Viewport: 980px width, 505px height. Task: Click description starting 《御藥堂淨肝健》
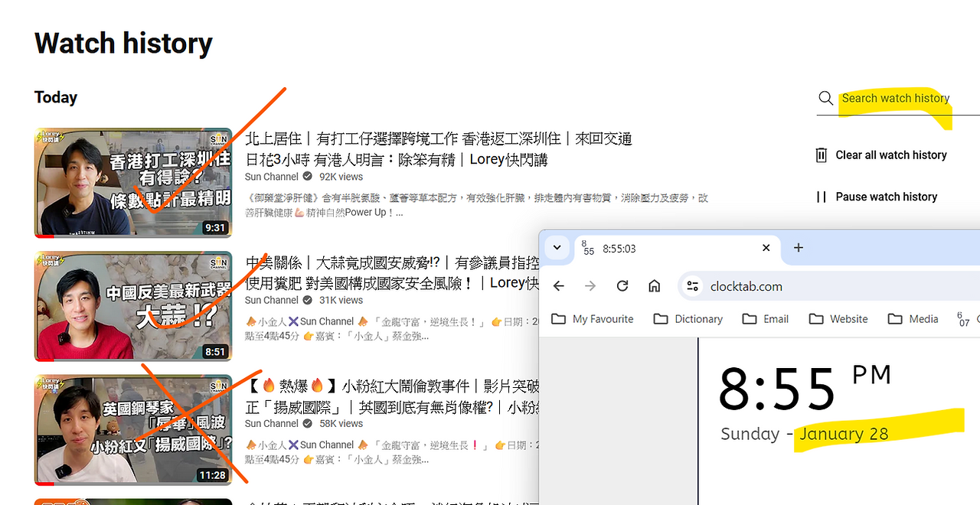pos(476,205)
